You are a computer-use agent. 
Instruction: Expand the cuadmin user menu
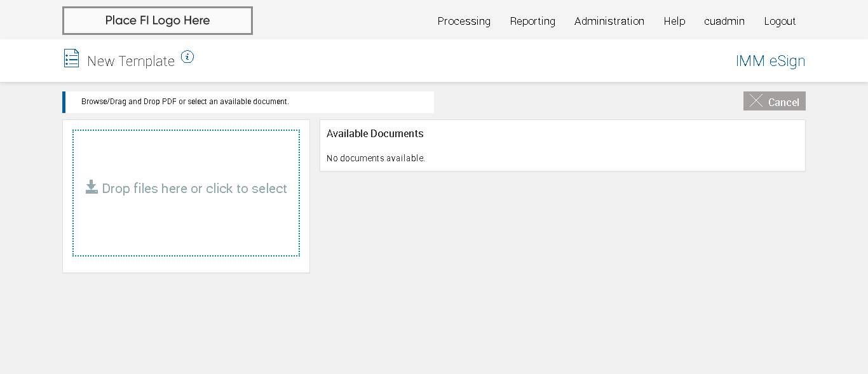click(724, 21)
